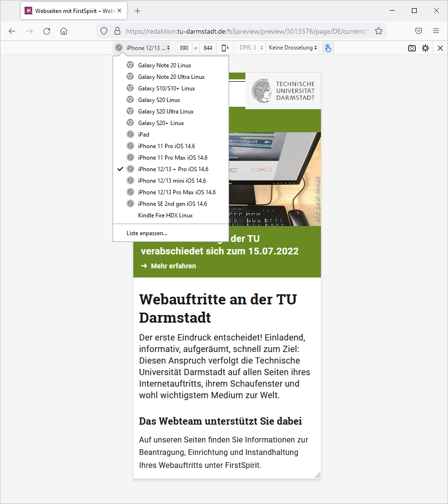Open the Keine Drosselung throttling dropdown
This screenshot has width=448, height=504.
point(293,48)
